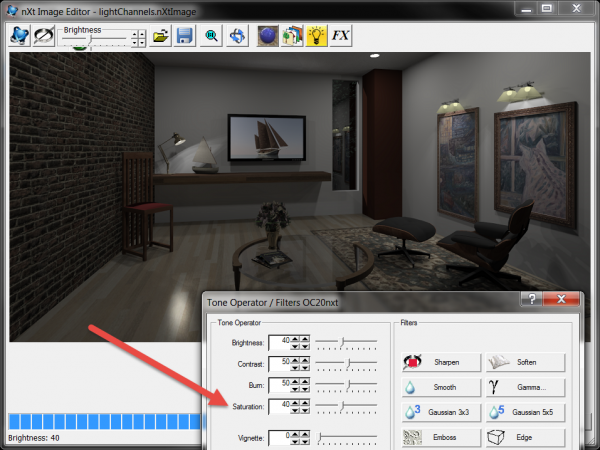Open the FX filters tool
This screenshot has height=450, width=600.
[340, 36]
